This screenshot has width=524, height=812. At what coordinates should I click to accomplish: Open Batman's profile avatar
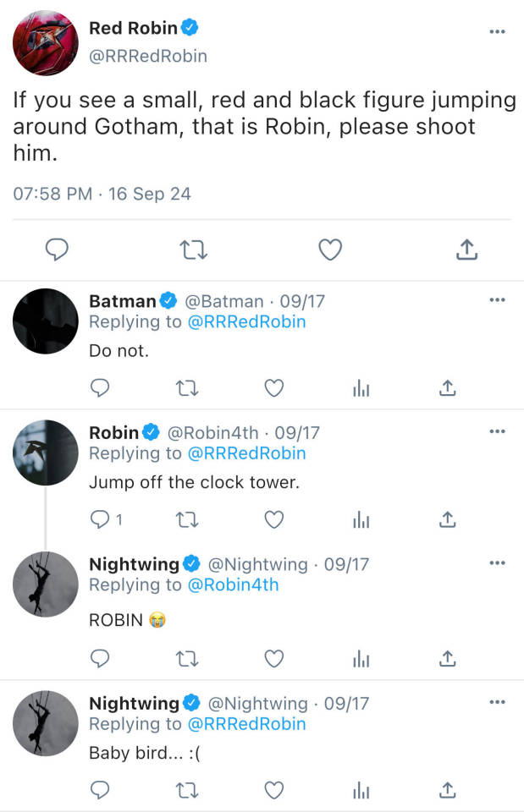[x=46, y=321]
